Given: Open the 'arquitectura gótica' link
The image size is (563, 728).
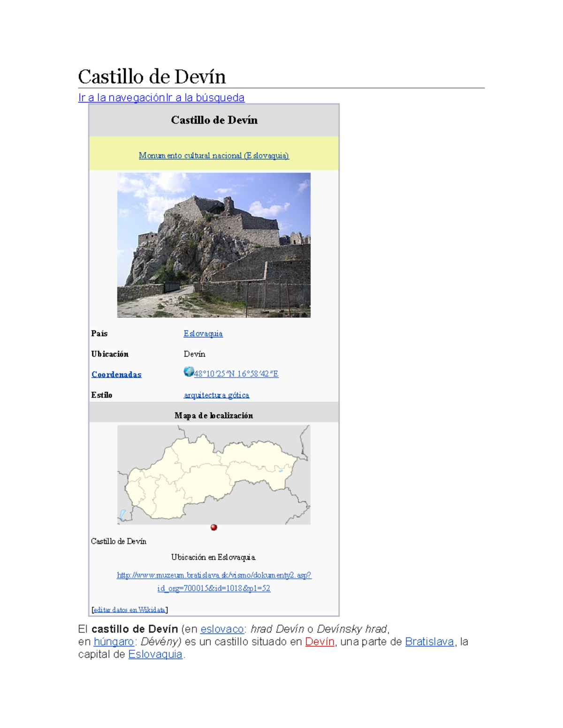Looking at the screenshot, I should coord(216,395).
